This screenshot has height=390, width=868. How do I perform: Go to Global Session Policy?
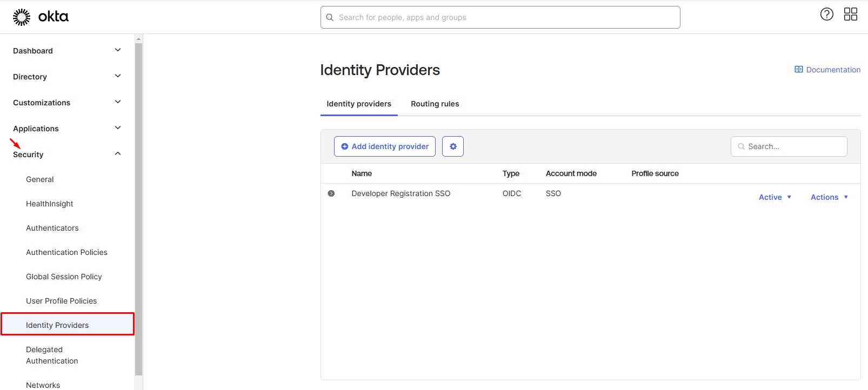coord(64,277)
